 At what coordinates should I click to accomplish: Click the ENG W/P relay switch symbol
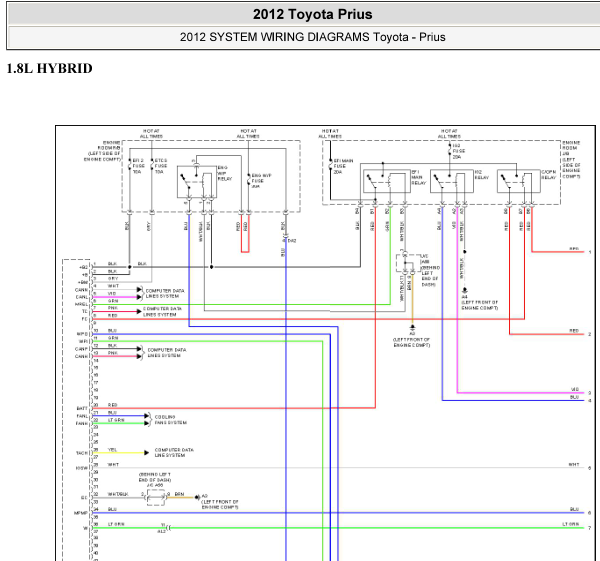click(x=197, y=182)
